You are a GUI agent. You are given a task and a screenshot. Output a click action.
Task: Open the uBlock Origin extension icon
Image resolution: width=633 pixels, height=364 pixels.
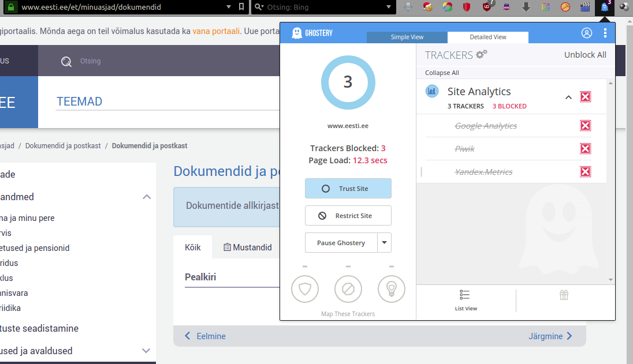click(x=487, y=7)
